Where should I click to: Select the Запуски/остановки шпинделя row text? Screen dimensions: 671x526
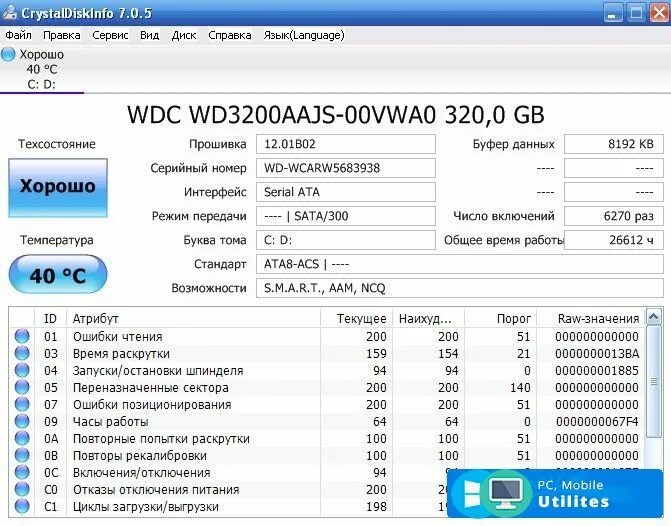pos(158,371)
